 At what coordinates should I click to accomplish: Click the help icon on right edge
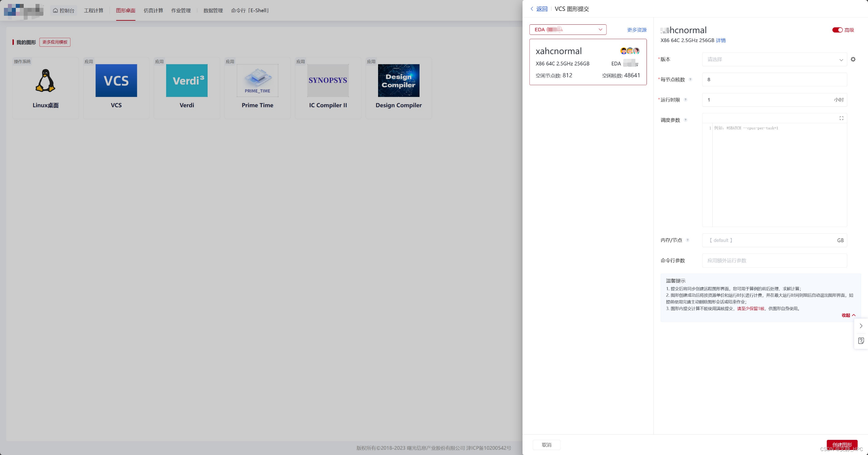pos(861,341)
